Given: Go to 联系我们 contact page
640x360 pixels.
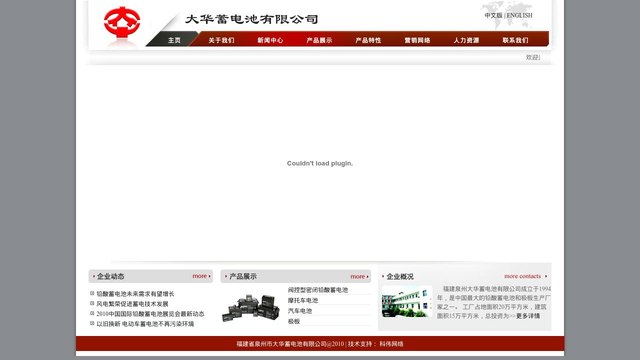Looking at the screenshot, I should pos(515,40).
